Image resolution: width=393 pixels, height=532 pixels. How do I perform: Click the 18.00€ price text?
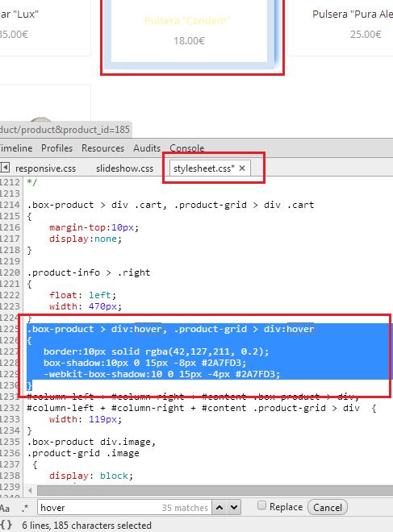[x=189, y=41]
